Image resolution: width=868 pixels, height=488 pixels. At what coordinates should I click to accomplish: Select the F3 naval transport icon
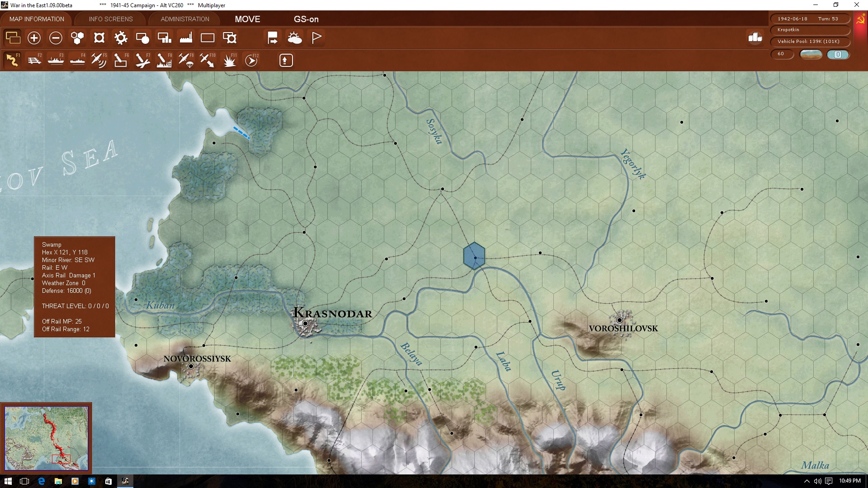coord(56,60)
